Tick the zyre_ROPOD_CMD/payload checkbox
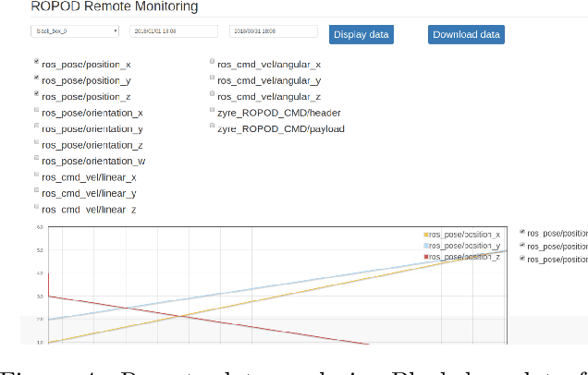 [x=213, y=127]
